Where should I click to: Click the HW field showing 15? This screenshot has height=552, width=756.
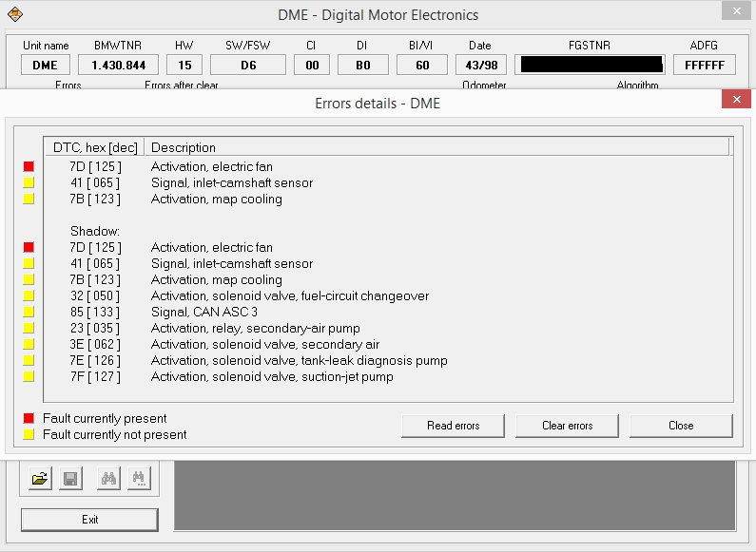point(184,65)
